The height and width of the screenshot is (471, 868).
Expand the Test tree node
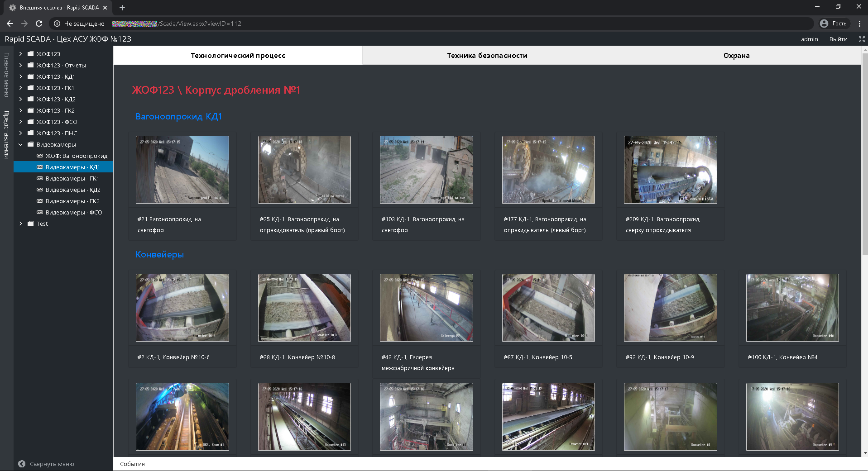point(20,224)
